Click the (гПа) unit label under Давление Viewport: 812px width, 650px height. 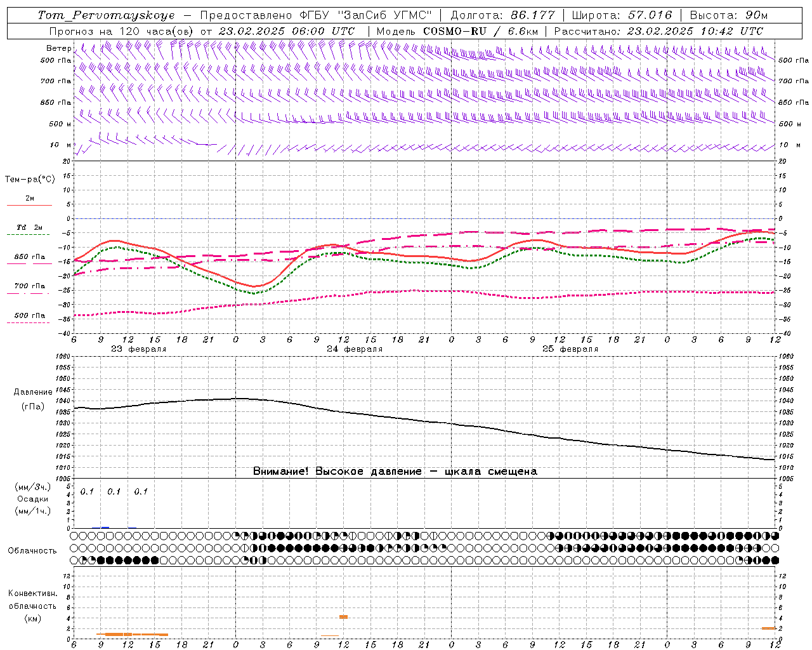pos(33,406)
